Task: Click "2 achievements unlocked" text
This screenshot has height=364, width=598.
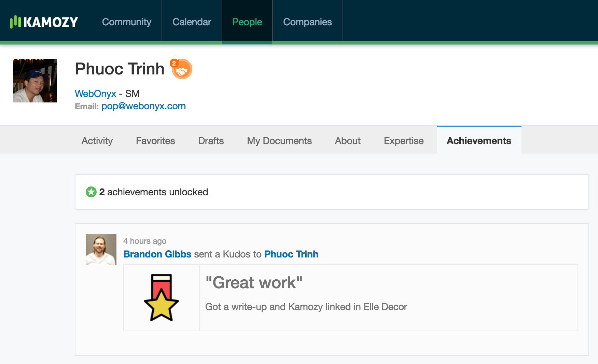Action: [153, 192]
